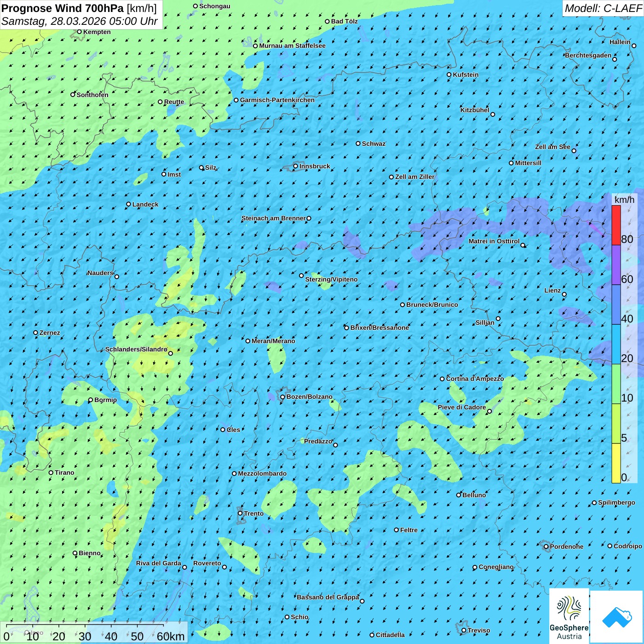Click the 'Sillian' label
This screenshot has width=644, height=644.
click(485, 322)
